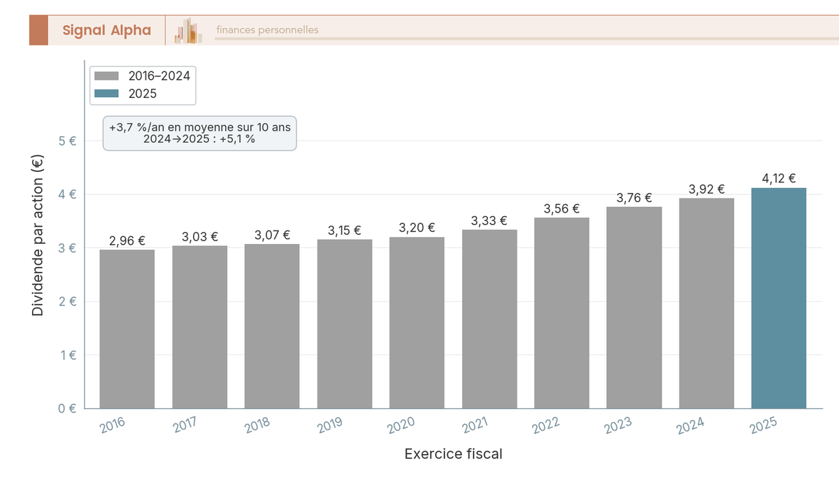Click the brown square beside Signal Alpha
839x504 pixels.
tap(38, 30)
